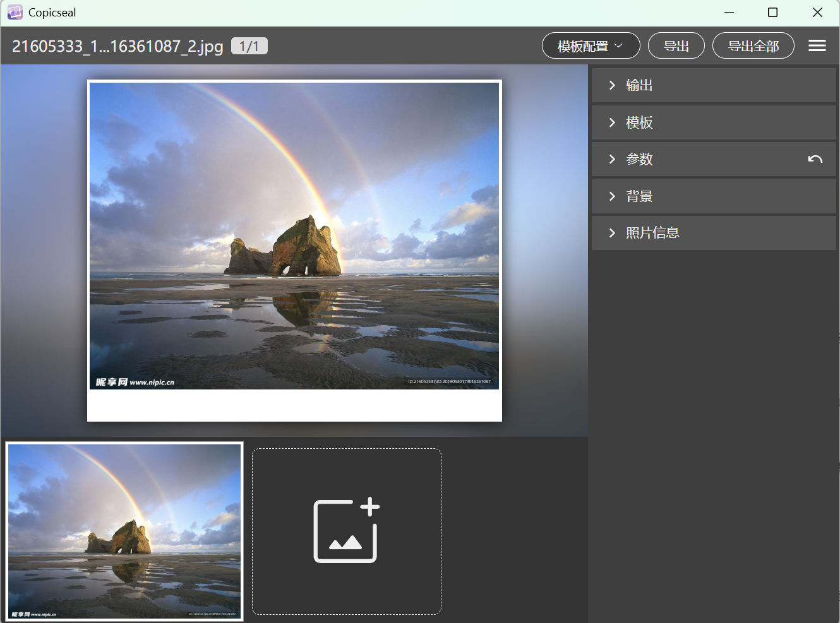This screenshot has height=623, width=840.
Task: Click the Copicseal app logo icon
Action: click(x=15, y=13)
